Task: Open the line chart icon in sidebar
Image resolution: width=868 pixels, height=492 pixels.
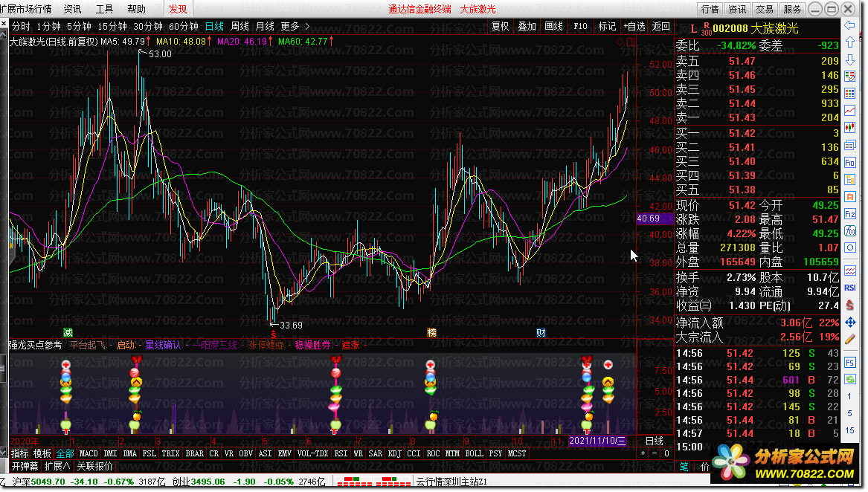Action: click(x=849, y=111)
